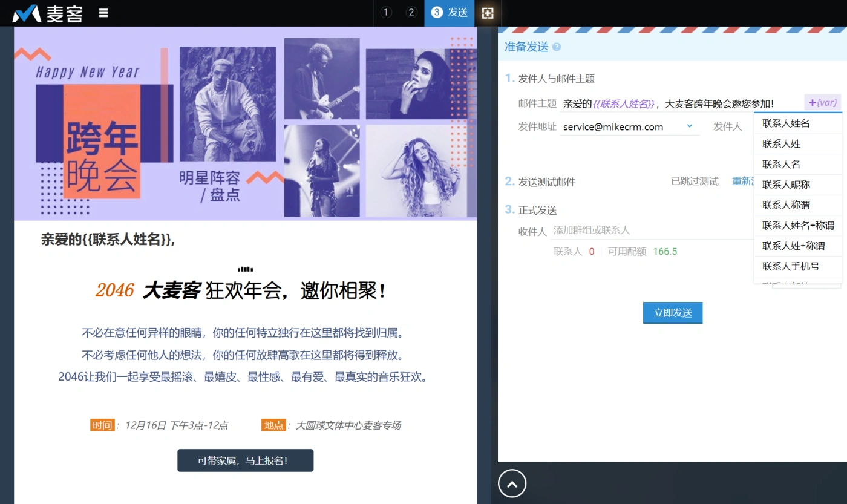Click the scroll-to-top arrow circle button

coord(512,484)
